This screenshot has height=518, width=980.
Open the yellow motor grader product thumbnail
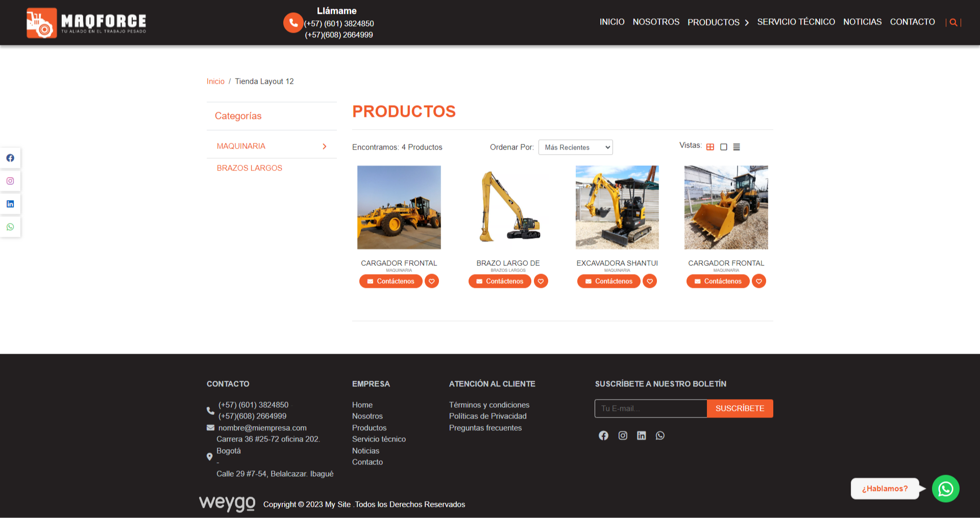pos(399,207)
